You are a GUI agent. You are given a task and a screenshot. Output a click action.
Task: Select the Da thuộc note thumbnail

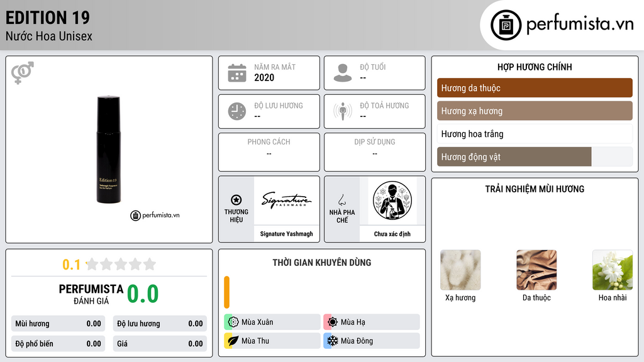(536, 270)
